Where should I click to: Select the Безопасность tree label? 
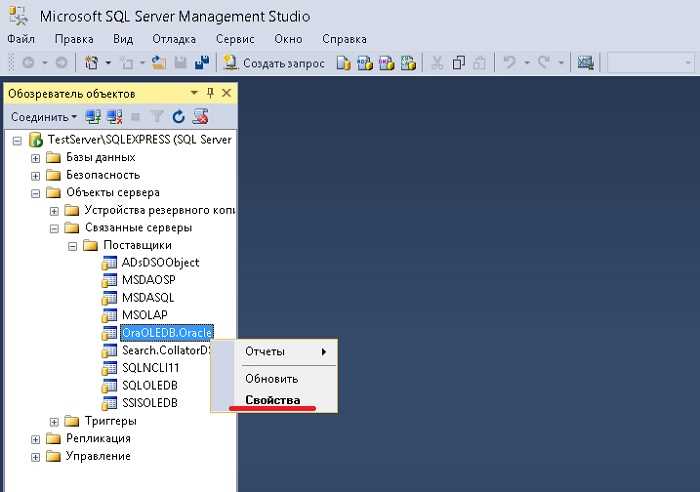pos(103,175)
